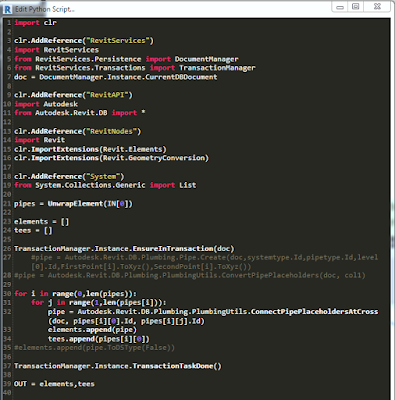Click 'import RevitServices' on line 4
395x400 pixels.
(56, 50)
